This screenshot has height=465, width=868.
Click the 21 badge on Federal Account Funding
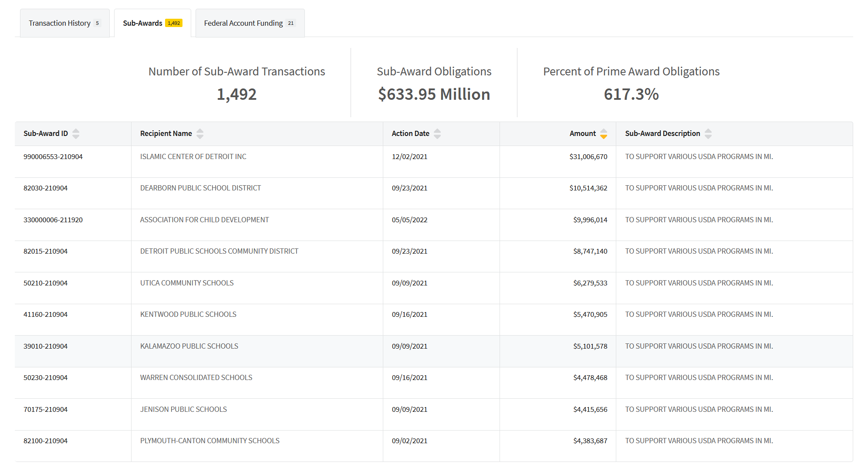coord(291,23)
